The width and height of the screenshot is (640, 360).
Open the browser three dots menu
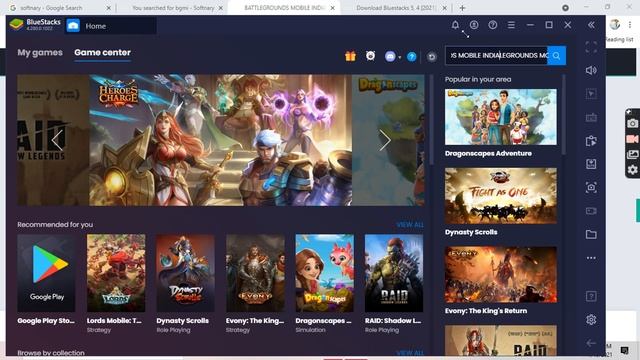pyautogui.click(x=630, y=25)
